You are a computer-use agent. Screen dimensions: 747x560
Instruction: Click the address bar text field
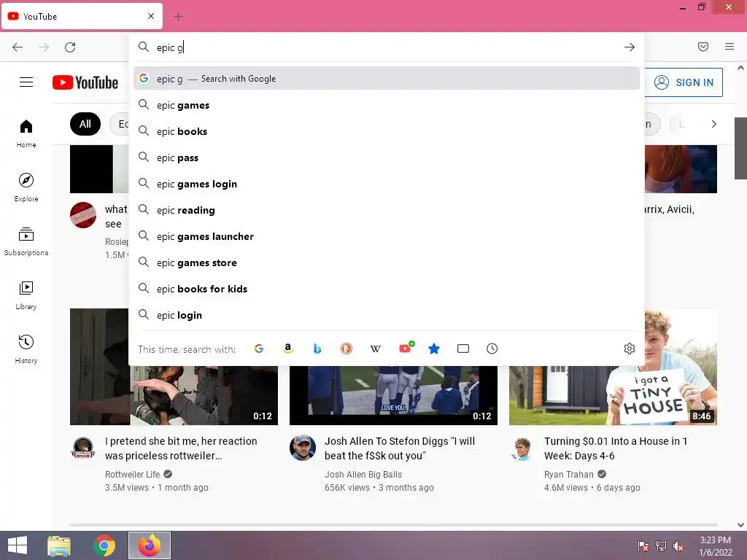click(x=386, y=47)
